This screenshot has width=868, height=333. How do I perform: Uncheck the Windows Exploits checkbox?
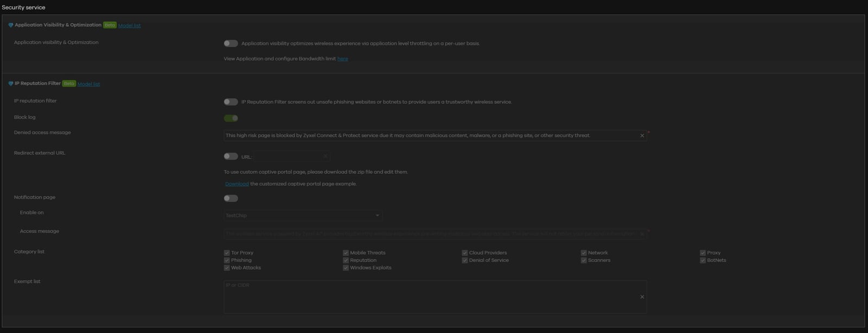pos(346,268)
